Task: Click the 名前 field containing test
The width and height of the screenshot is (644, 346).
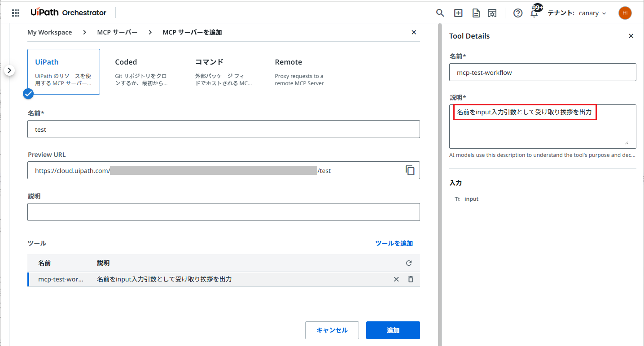Action: (223, 129)
